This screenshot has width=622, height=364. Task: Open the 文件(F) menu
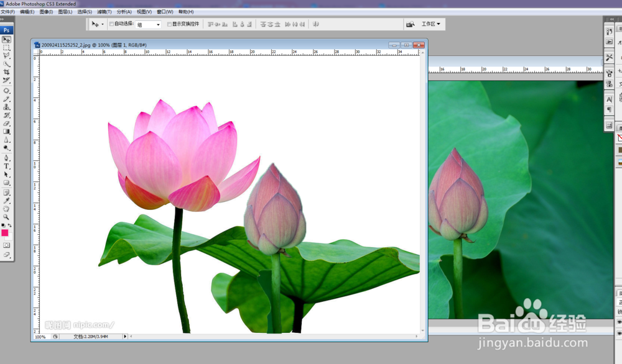[x=7, y=12]
